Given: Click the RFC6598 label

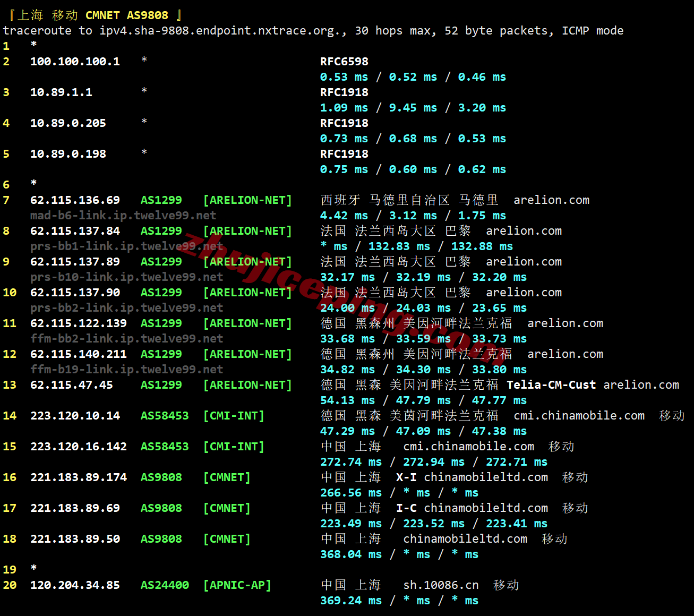Looking at the screenshot, I should point(344,62).
